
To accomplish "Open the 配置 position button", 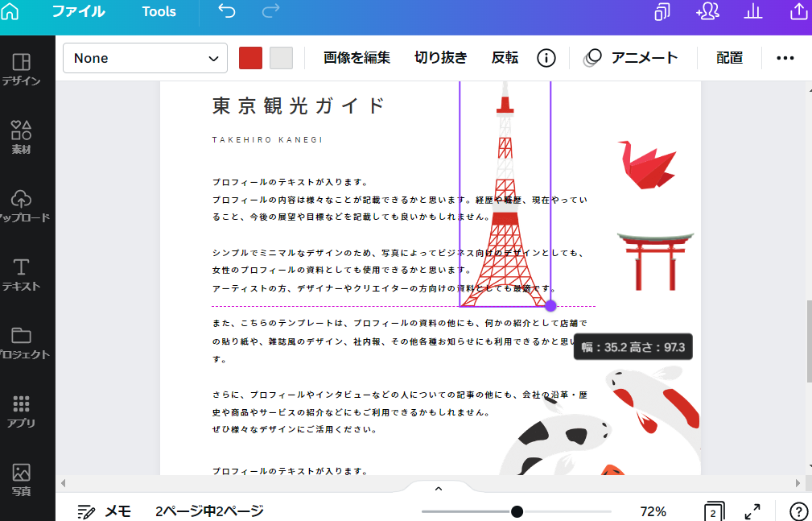I will point(730,57).
